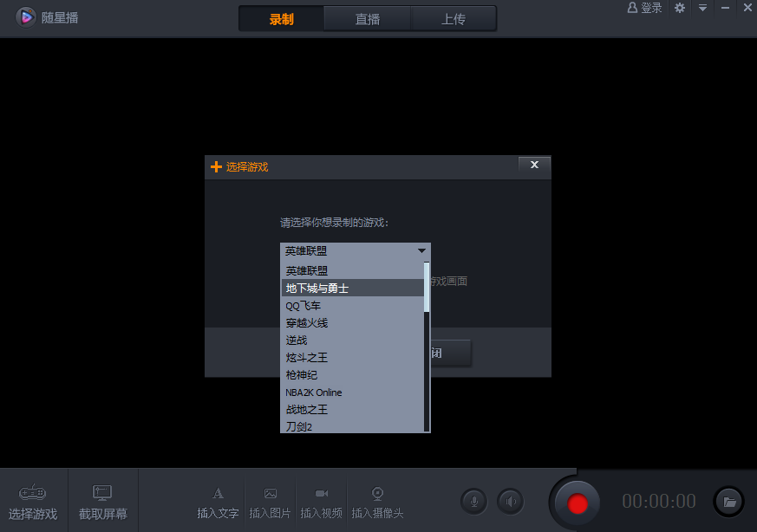The image size is (757, 532).
Task: Mute the microphone
Action: click(x=473, y=501)
